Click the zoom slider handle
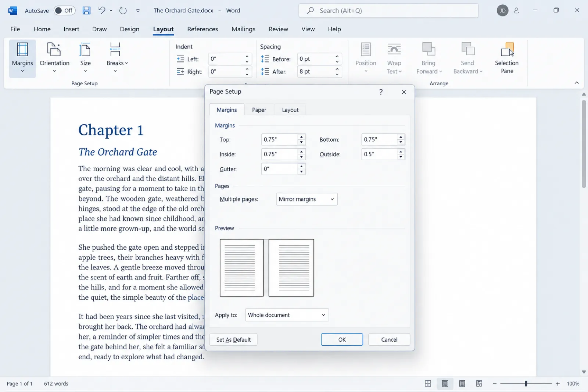This screenshot has width=588, height=392. tap(526, 384)
